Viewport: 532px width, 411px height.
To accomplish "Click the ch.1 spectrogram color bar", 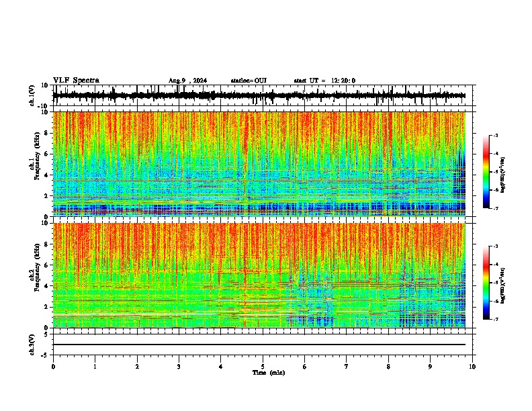I will click(x=486, y=171).
